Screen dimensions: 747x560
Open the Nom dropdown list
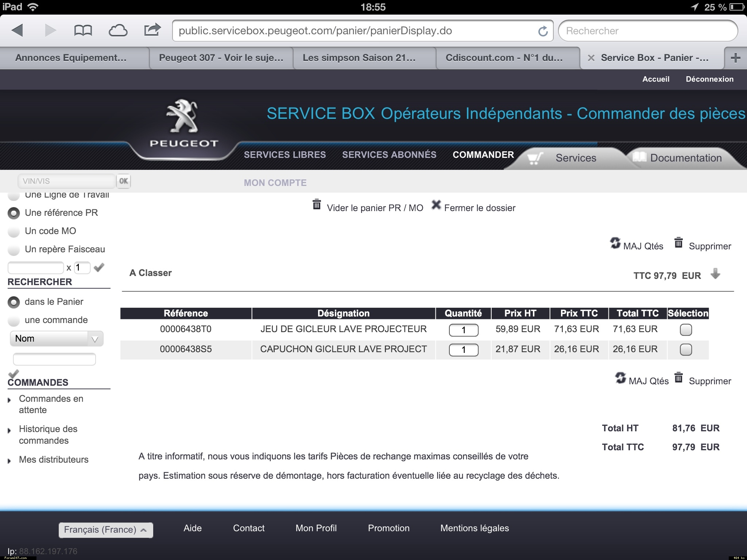[x=57, y=339]
